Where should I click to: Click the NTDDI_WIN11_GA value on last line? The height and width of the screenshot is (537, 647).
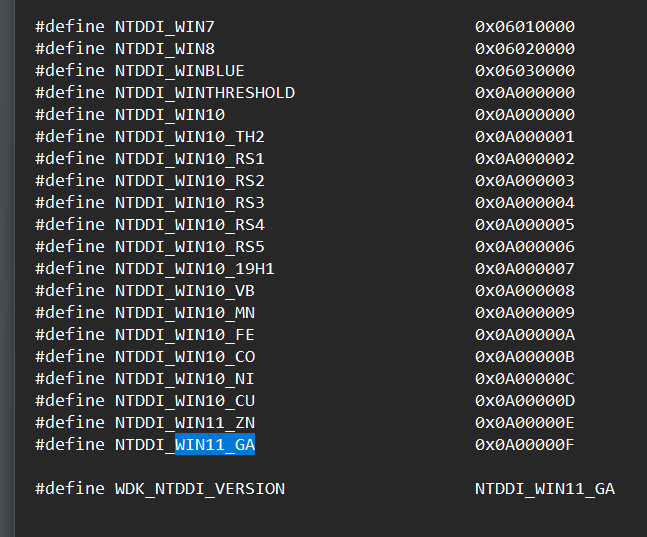545,489
